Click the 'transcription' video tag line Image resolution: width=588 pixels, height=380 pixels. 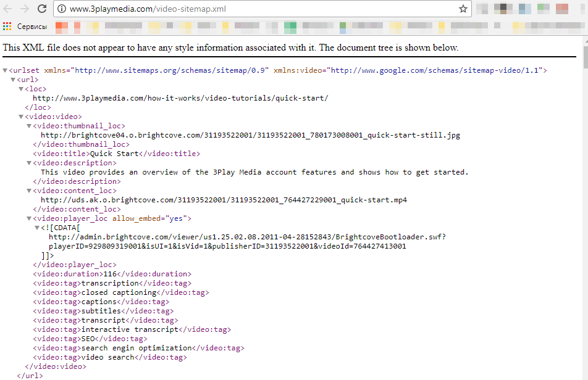pos(112,283)
